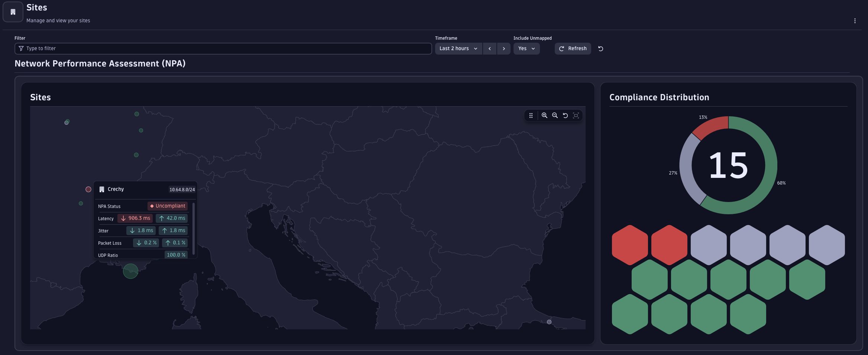Viewport: 868px width, 355px height.
Task: Click the Refresh button
Action: 573,48
